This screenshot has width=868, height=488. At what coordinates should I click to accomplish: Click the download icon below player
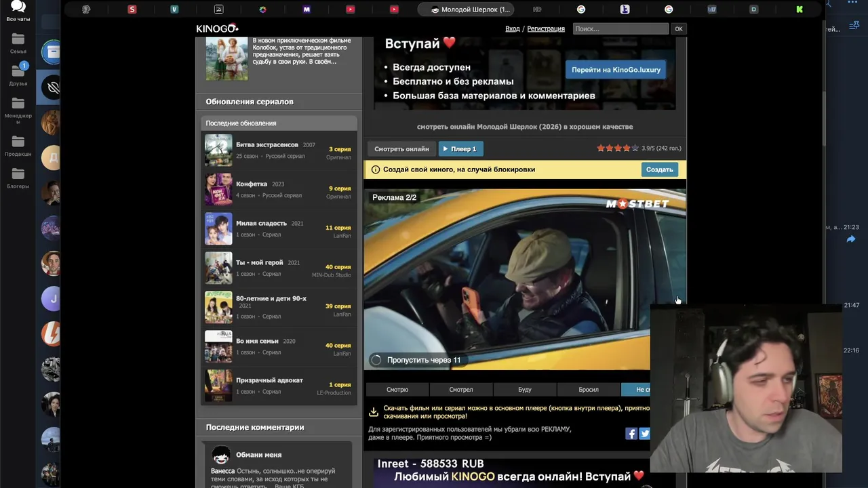(x=374, y=412)
